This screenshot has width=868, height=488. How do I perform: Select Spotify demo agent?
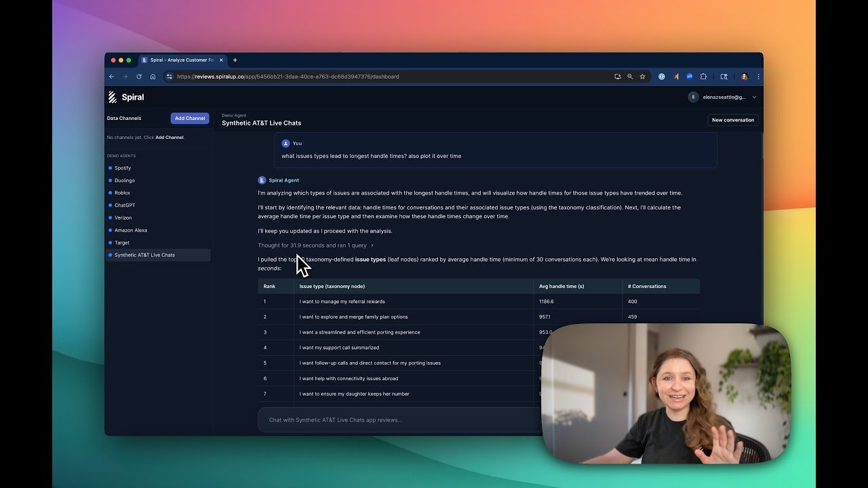(x=123, y=168)
